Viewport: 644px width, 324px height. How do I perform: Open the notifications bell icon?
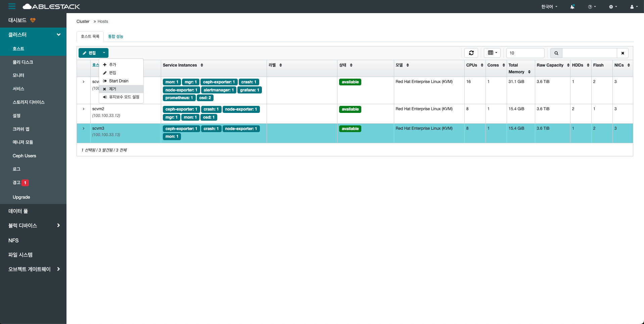point(572,7)
